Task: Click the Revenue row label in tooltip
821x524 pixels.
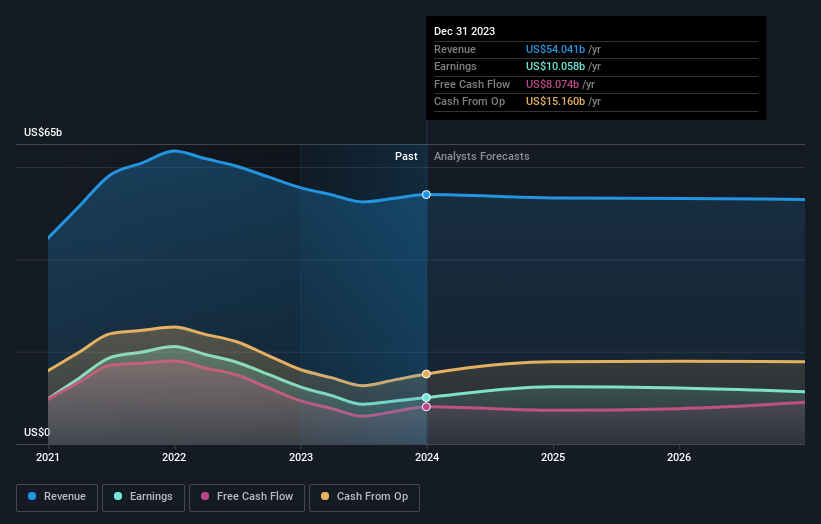Action: click(455, 49)
